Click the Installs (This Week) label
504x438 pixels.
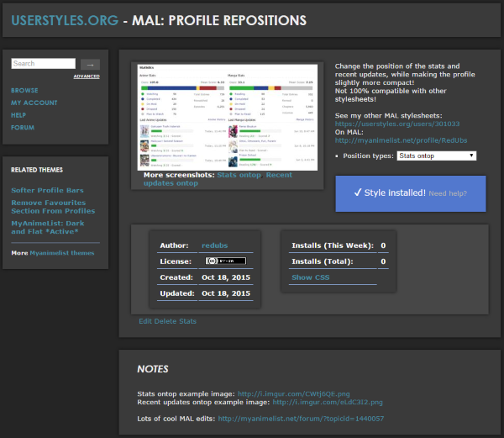tap(333, 245)
